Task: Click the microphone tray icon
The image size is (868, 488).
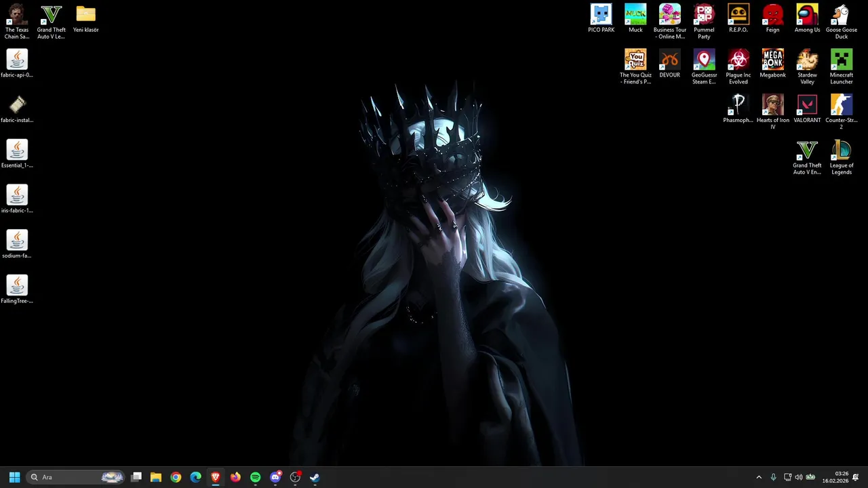Action: (x=773, y=477)
